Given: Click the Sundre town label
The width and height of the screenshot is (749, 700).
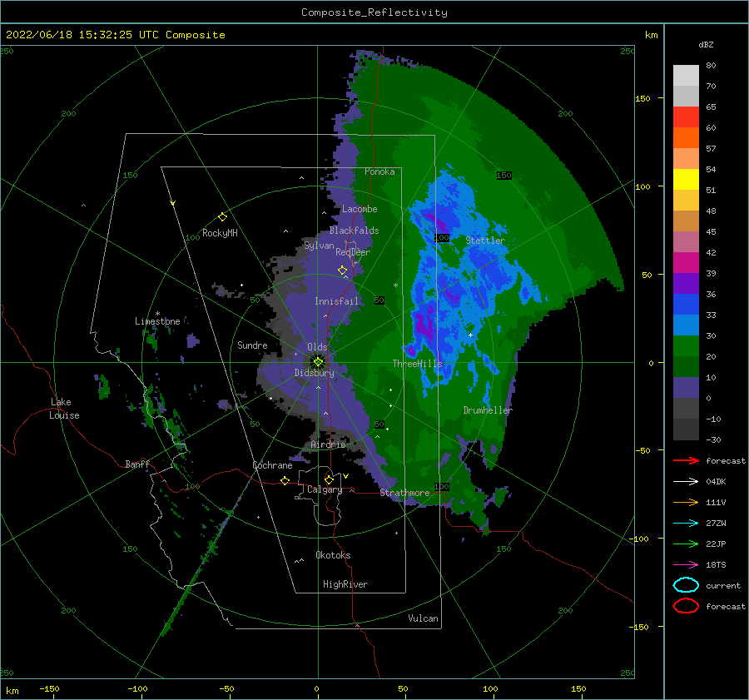Looking at the screenshot, I should (252, 345).
